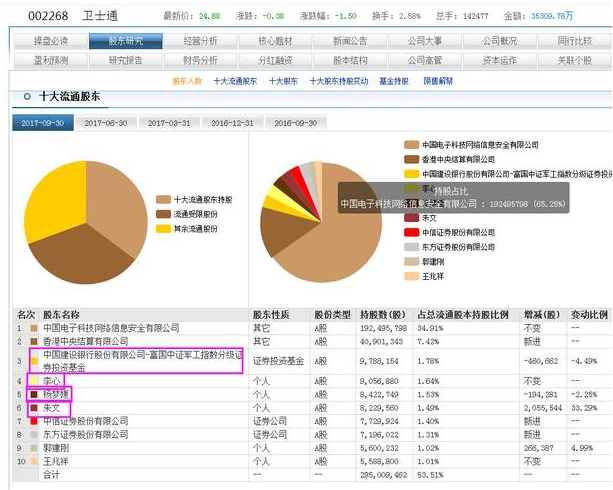Select shareholder 香港中央结算有限公司 in table
The width and height of the screenshot is (613, 490).
tap(86, 341)
